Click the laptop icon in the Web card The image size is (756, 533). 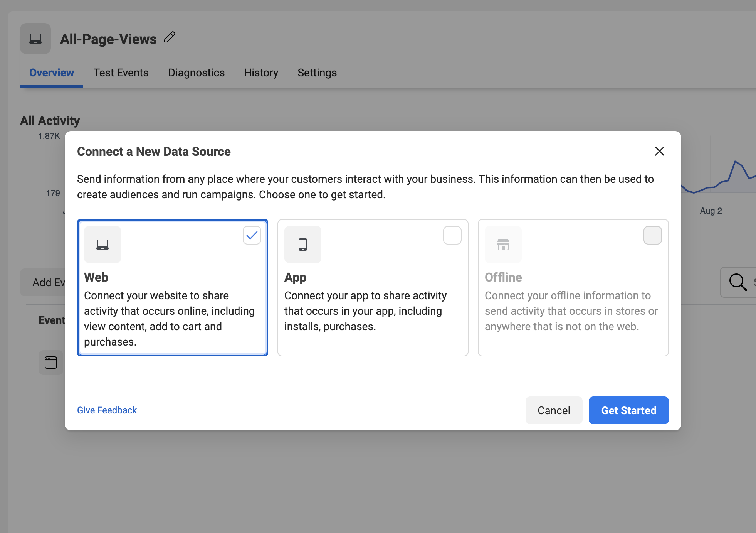tap(102, 245)
